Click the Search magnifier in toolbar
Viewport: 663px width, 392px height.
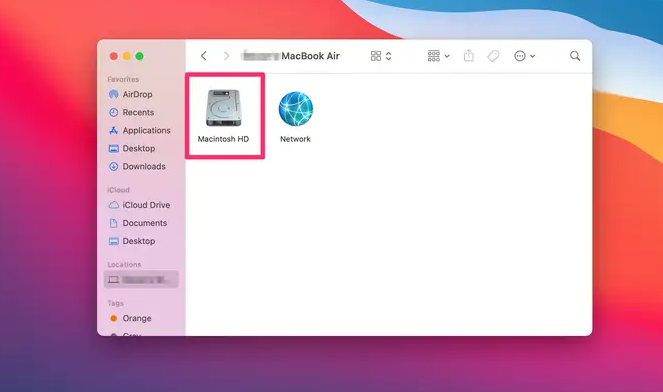click(x=575, y=56)
